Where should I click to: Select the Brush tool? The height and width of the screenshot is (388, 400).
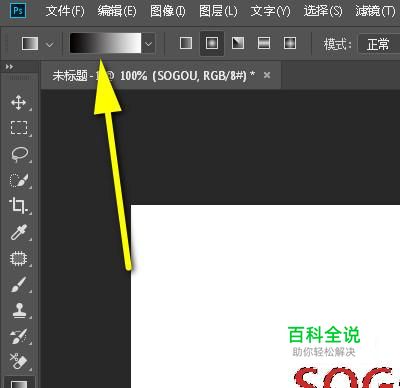click(19, 284)
